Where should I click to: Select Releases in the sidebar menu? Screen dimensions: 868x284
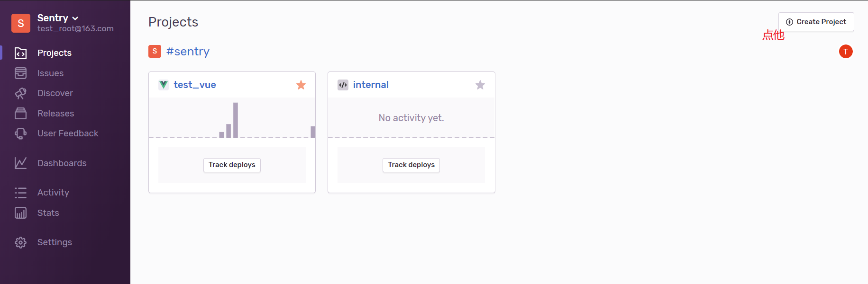pyautogui.click(x=55, y=114)
